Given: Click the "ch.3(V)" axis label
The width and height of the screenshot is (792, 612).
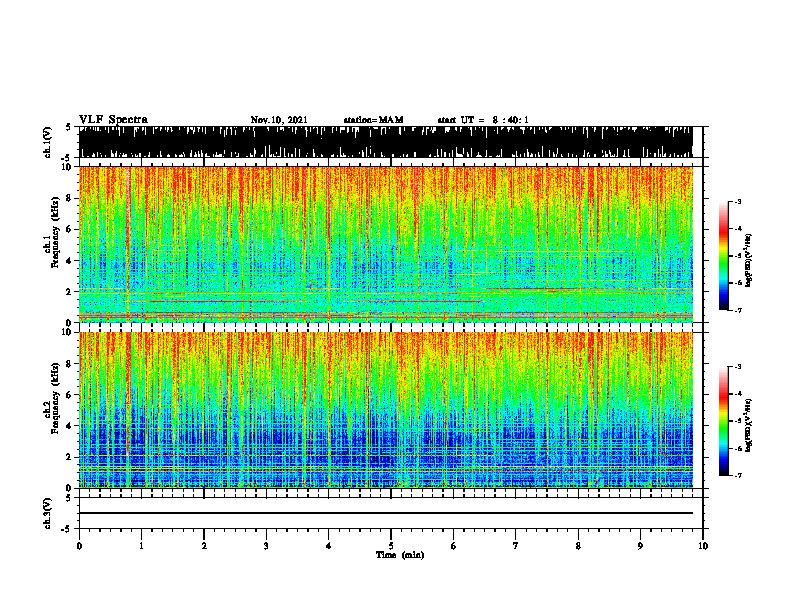Looking at the screenshot, I should 48,513.
